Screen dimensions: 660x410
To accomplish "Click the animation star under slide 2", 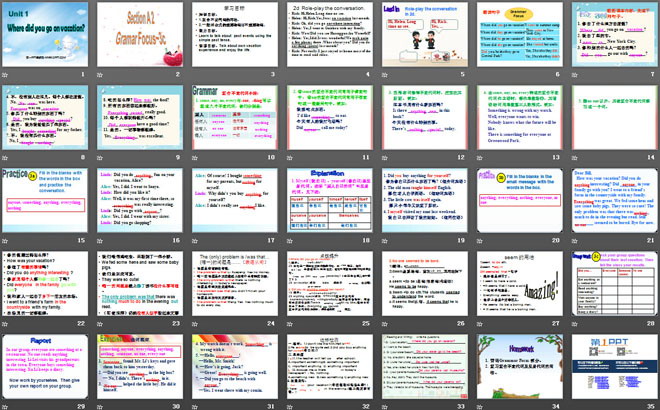I will click(100, 75).
